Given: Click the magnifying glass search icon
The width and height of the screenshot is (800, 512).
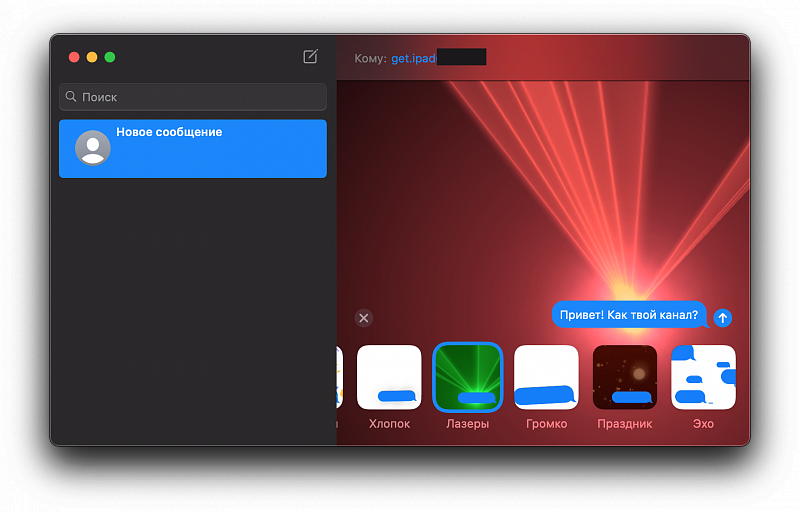Looking at the screenshot, I should (x=71, y=96).
